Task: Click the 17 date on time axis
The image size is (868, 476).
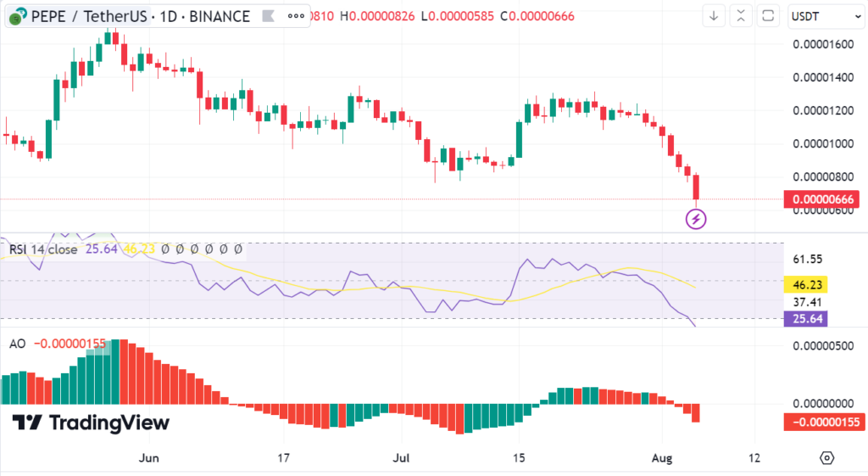Action: click(x=283, y=458)
